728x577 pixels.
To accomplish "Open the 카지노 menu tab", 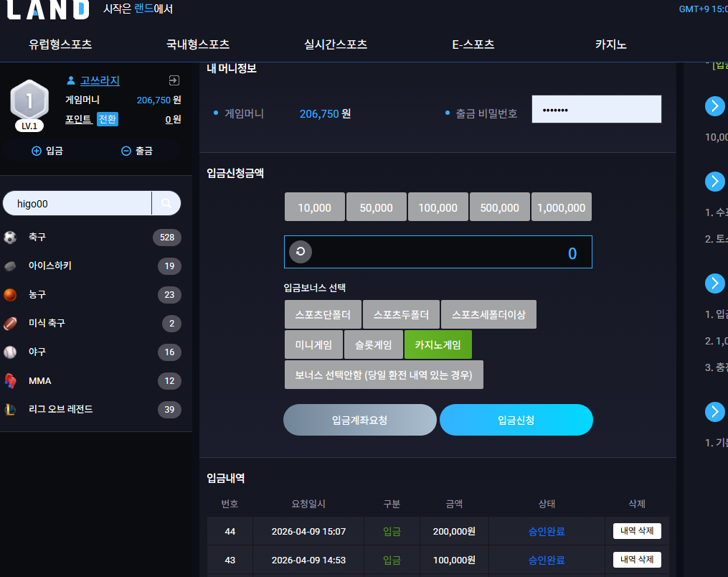I will point(610,44).
